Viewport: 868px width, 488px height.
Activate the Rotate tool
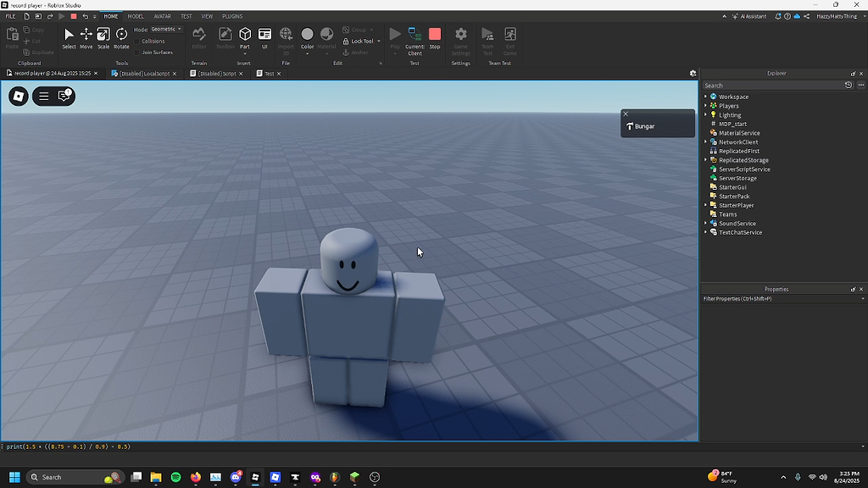[x=121, y=38]
